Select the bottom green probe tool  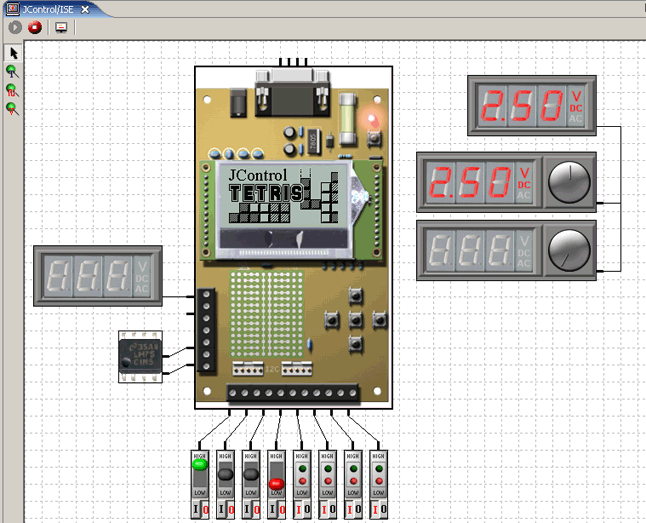[x=13, y=108]
